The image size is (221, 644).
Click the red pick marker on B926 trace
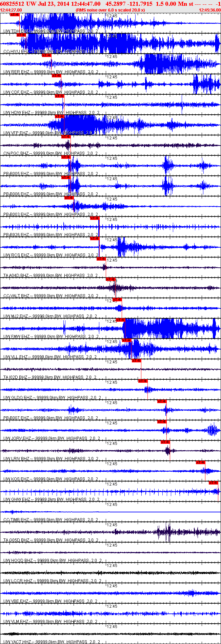coord(95,218)
